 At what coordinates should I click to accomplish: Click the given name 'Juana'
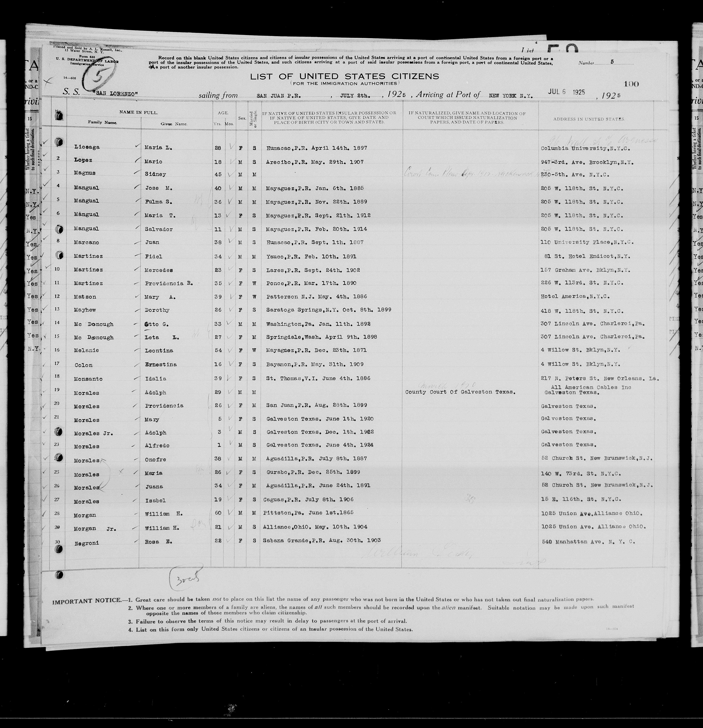(x=154, y=487)
